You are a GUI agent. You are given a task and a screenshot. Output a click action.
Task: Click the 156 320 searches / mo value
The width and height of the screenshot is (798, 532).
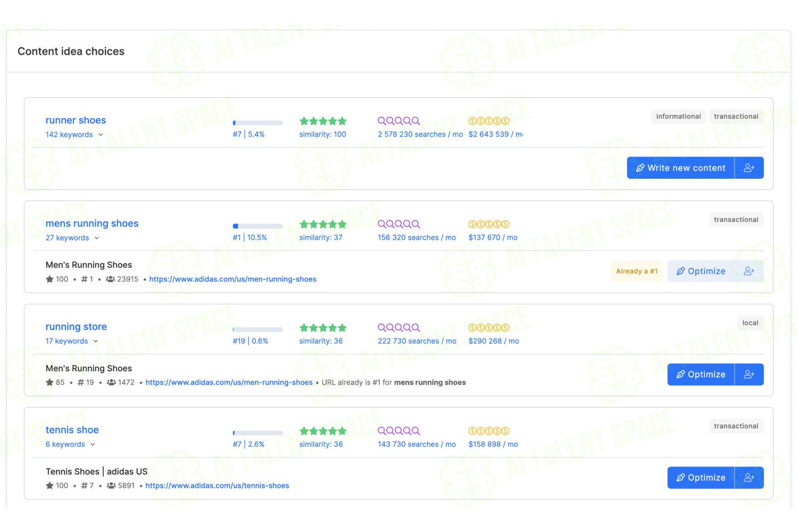pyautogui.click(x=417, y=237)
